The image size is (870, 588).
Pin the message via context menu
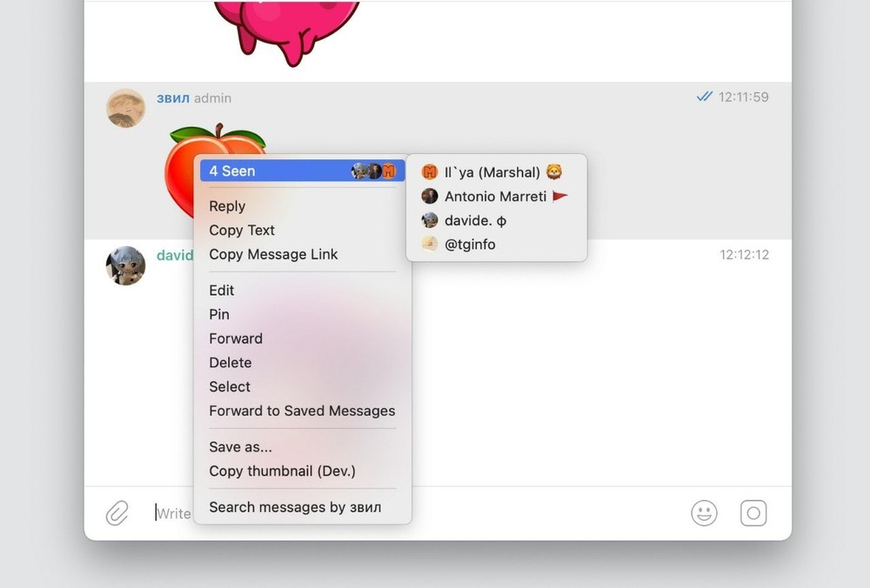pyautogui.click(x=219, y=314)
